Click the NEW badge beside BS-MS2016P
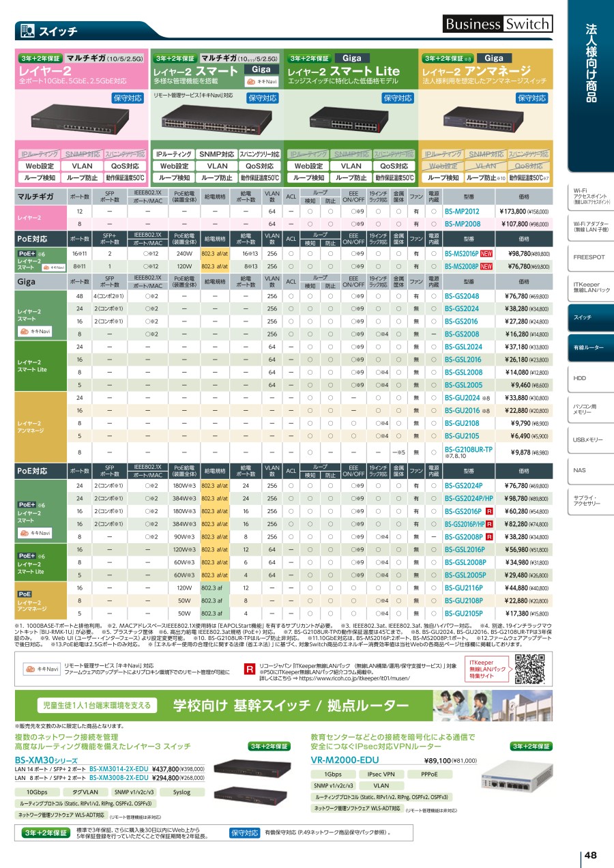Viewport: 614px width, 868px height. (x=486, y=253)
